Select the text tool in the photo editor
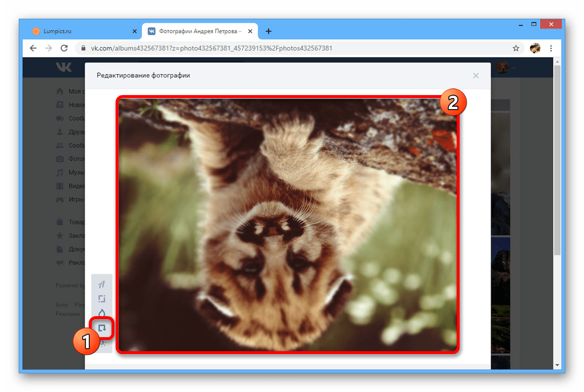 click(x=102, y=285)
